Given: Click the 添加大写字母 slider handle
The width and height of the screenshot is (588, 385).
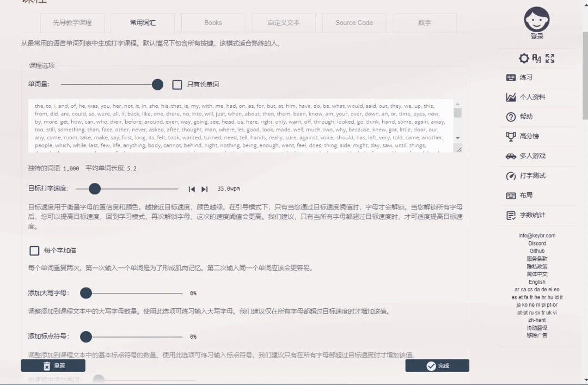Looking at the screenshot, I should pos(86,293).
